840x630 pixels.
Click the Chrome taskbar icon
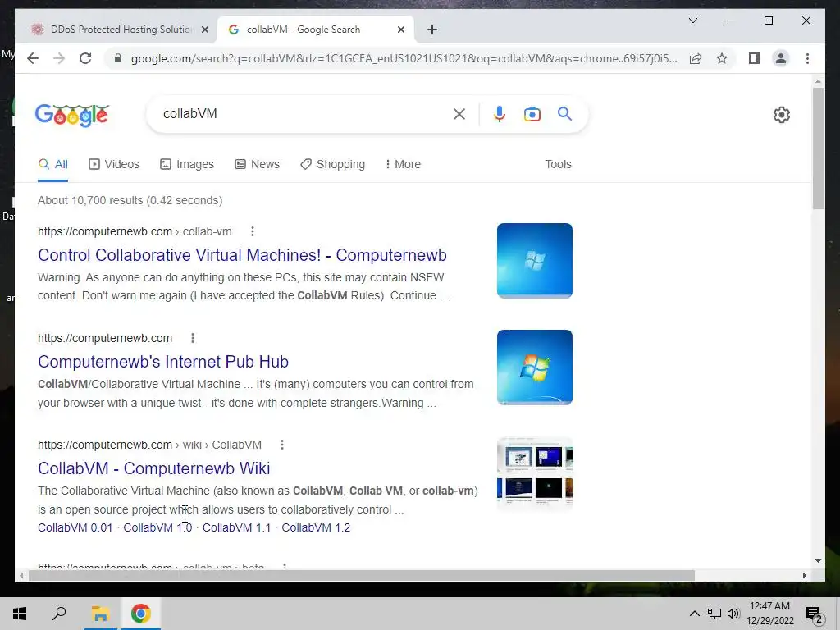click(x=140, y=614)
